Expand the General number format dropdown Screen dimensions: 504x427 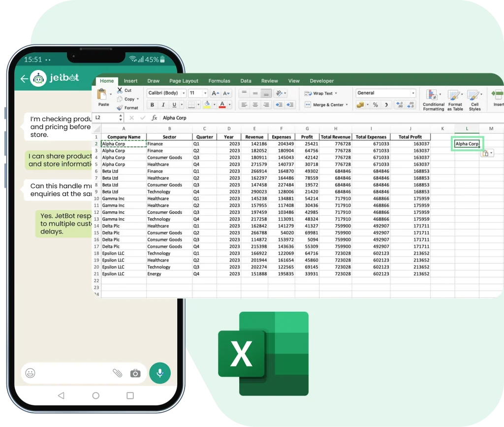[x=412, y=93]
